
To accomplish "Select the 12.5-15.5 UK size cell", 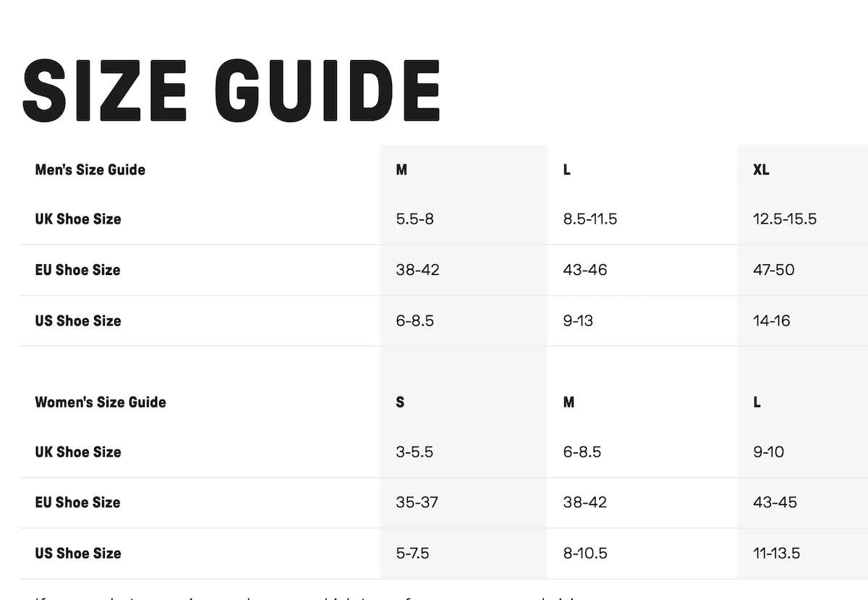I will click(784, 219).
